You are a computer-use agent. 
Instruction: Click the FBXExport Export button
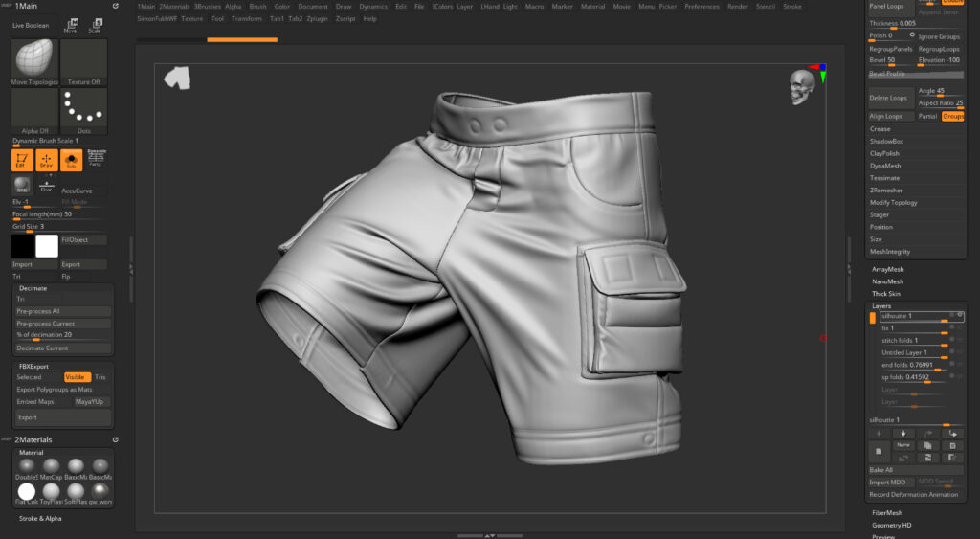pyautogui.click(x=63, y=417)
